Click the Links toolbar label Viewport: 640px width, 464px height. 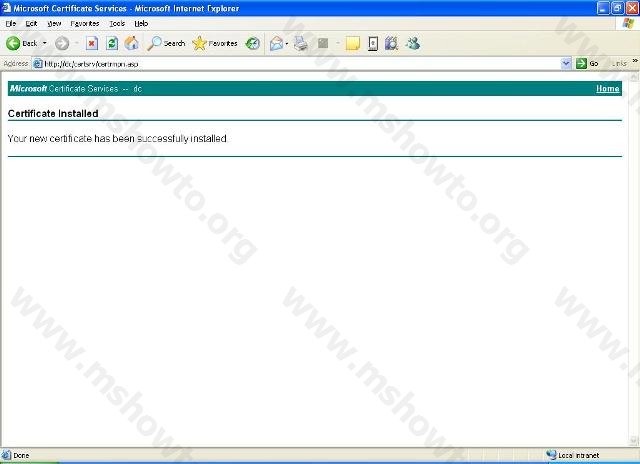[x=619, y=64]
